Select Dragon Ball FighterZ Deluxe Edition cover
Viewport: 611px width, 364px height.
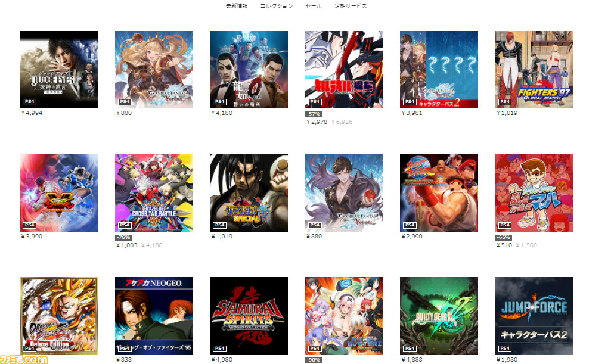pos(59,316)
